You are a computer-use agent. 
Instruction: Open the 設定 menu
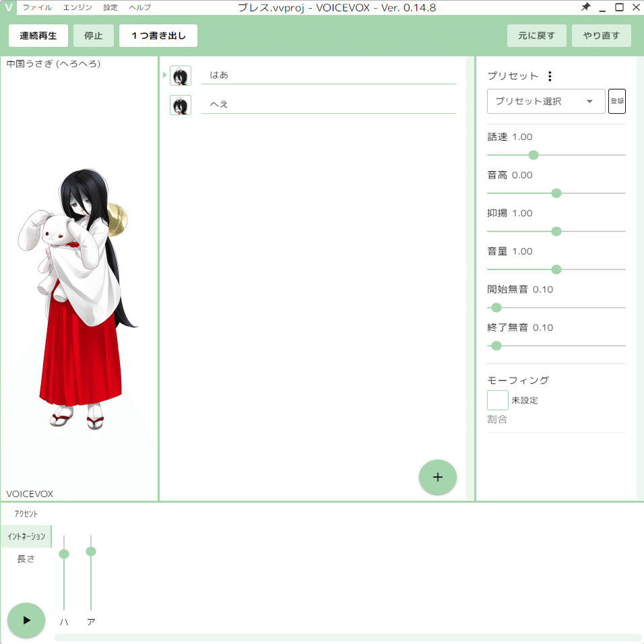[110, 7]
